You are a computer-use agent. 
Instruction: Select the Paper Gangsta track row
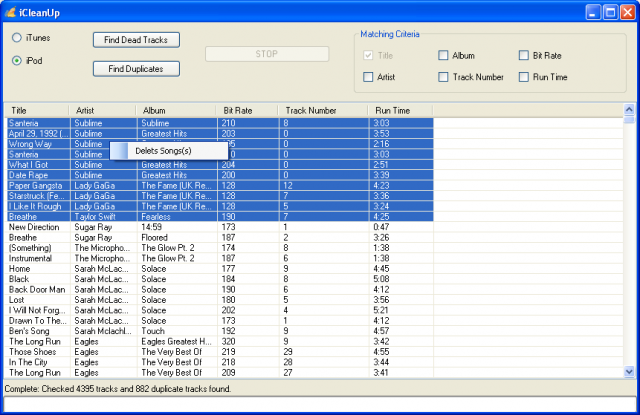(x=220, y=186)
